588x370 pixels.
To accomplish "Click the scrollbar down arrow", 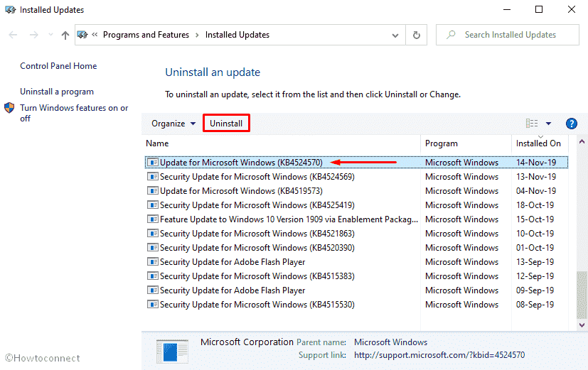I will tap(582, 325).
